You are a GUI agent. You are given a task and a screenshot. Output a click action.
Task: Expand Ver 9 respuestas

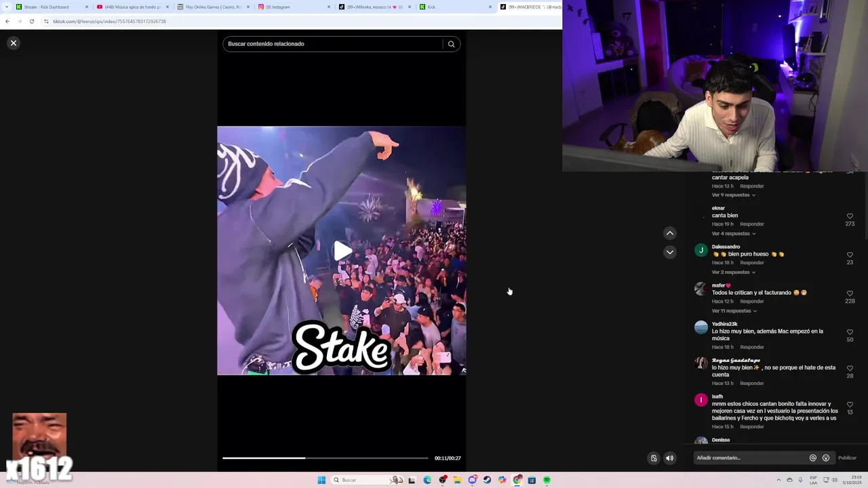733,195
